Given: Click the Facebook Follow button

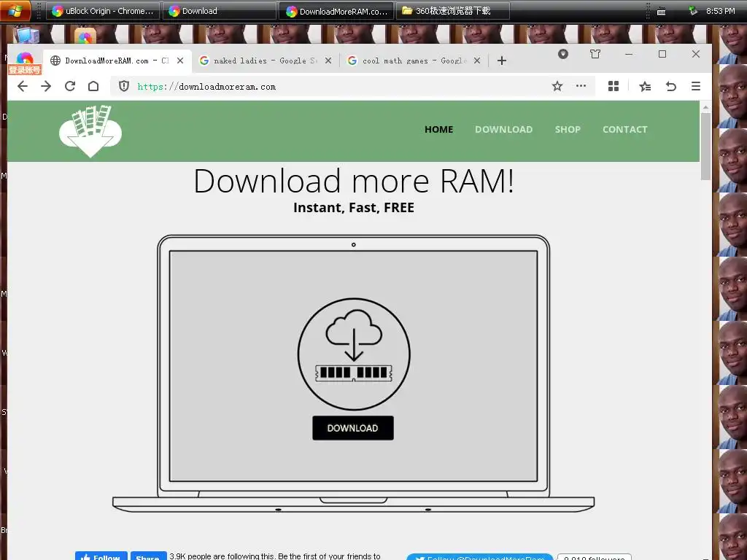Looking at the screenshot, I should (x=101, y=556).
